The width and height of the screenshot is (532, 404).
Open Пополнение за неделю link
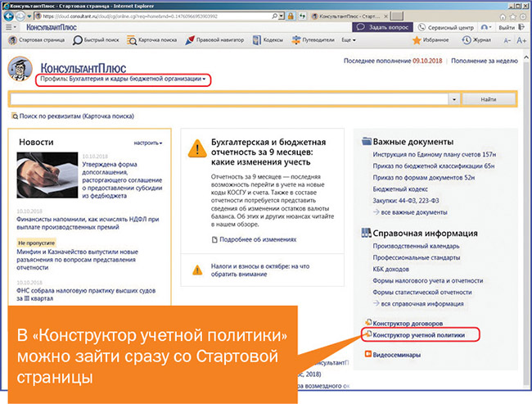[x=485, y=61]
